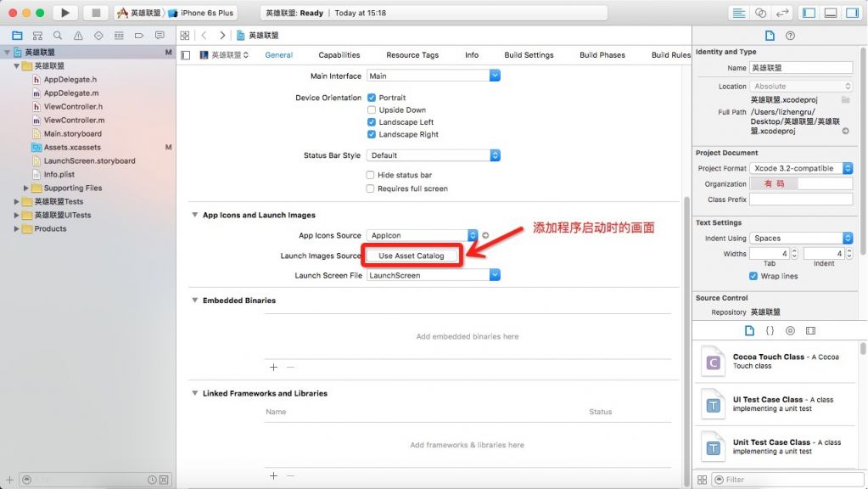Click the Class Prefix text field
Viewport: 868px width, 489px height.
800,200
